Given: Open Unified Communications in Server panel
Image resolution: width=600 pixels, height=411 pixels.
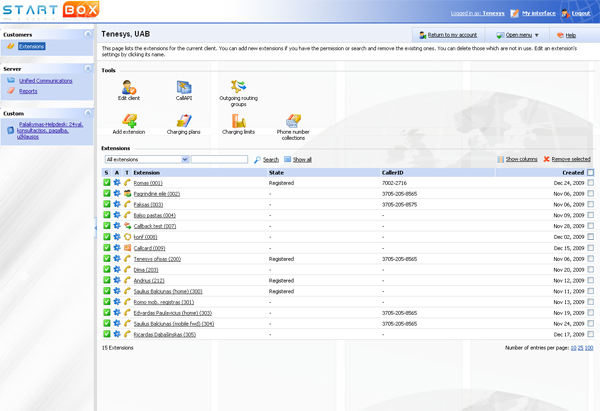Looking at the screenshot, I should tap(46, 81).
